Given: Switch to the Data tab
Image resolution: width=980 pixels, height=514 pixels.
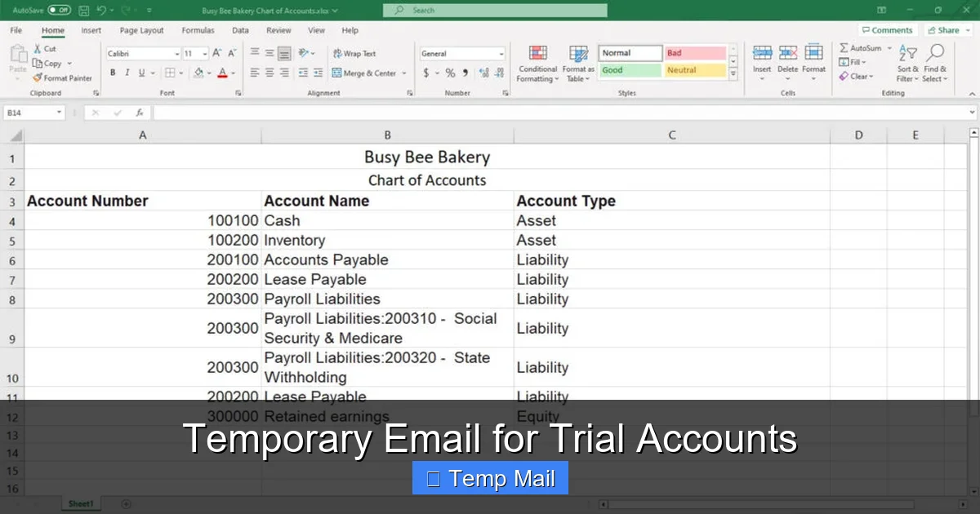Looking at the screenshot, I should [x=240, y=30].
